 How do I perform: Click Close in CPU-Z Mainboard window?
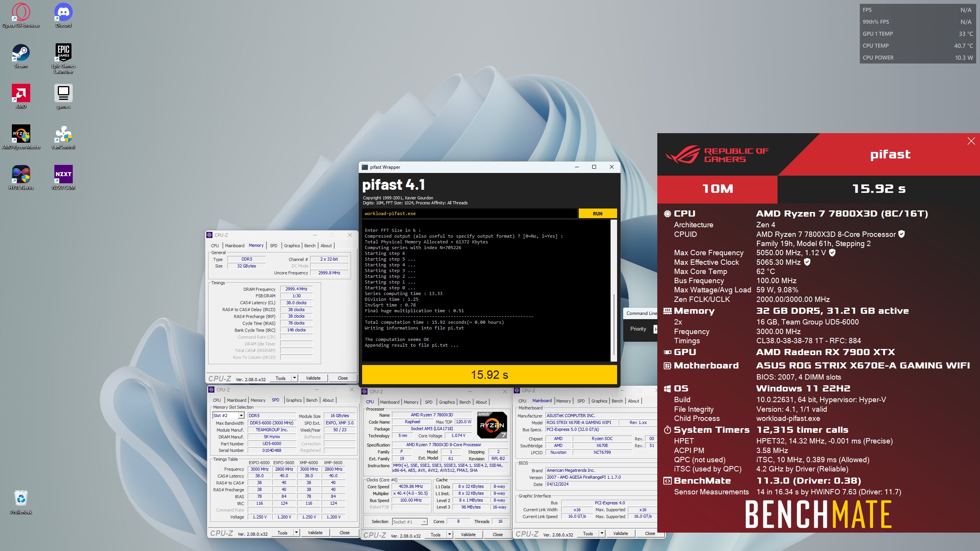pos(650,533)
